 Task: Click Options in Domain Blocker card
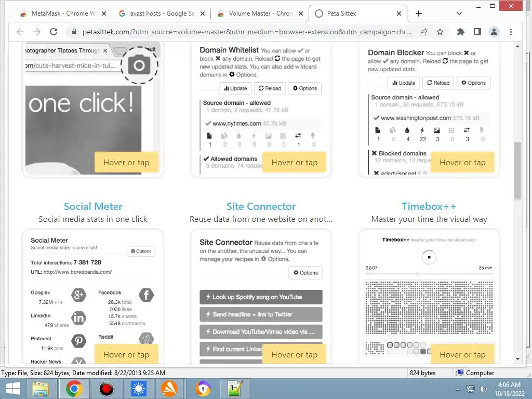pos(473,83)
